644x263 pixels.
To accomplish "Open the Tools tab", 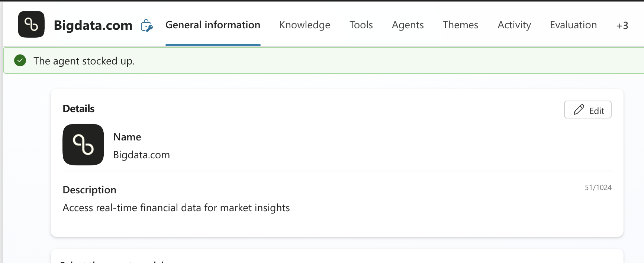I will tap(361, 25).
